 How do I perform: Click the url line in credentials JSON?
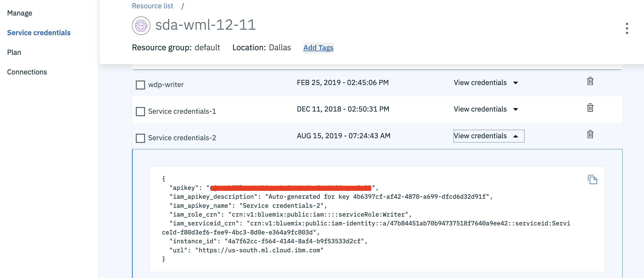pos(246,250)
